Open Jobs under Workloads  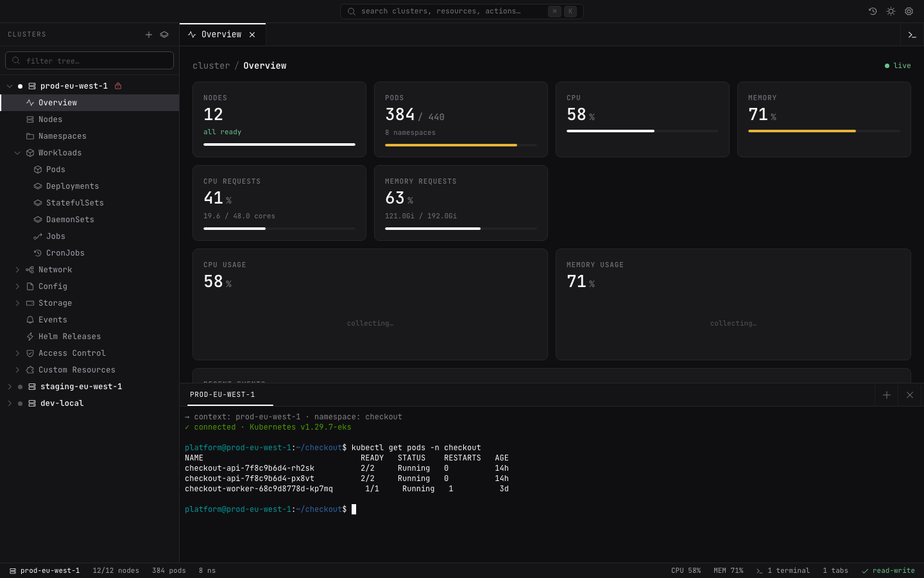coord(89,236)
